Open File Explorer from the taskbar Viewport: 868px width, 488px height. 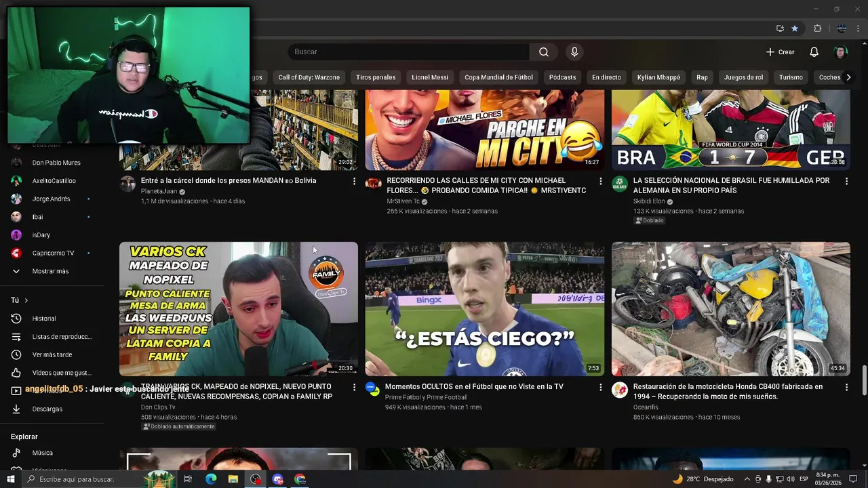233,479
